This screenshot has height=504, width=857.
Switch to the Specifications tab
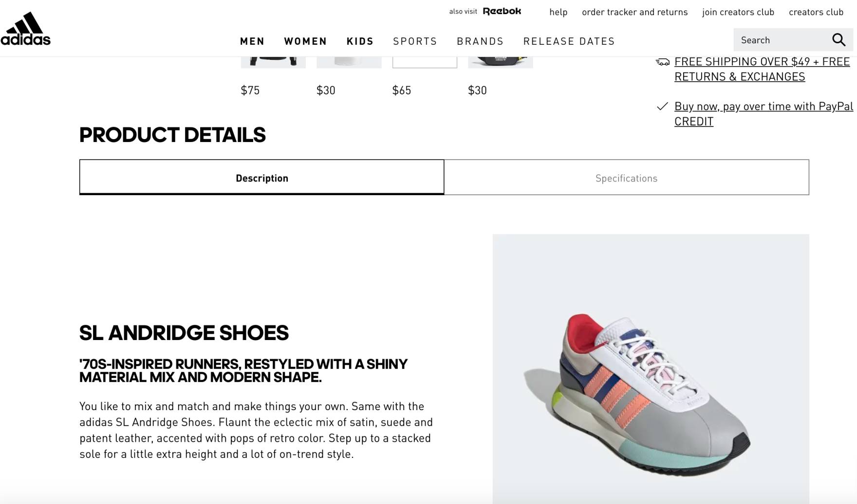pos(626,178)
